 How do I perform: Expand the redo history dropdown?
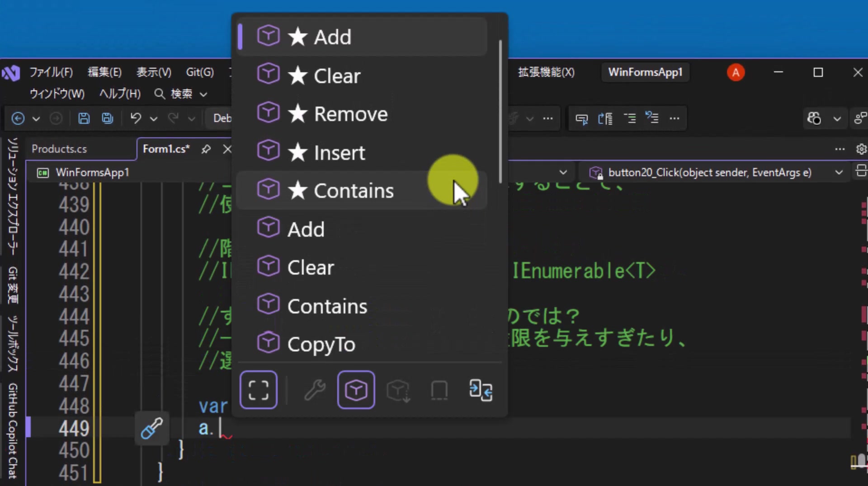coord(191,119)
